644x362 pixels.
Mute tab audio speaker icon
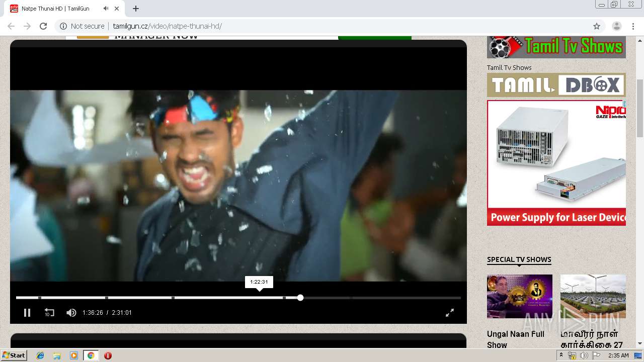click(x=106, y=9)
